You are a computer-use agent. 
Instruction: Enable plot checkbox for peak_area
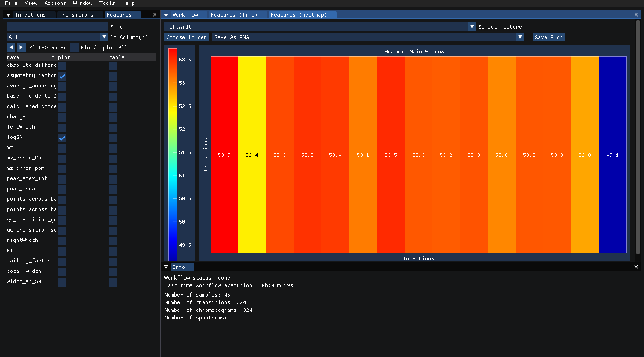(62, 189)
